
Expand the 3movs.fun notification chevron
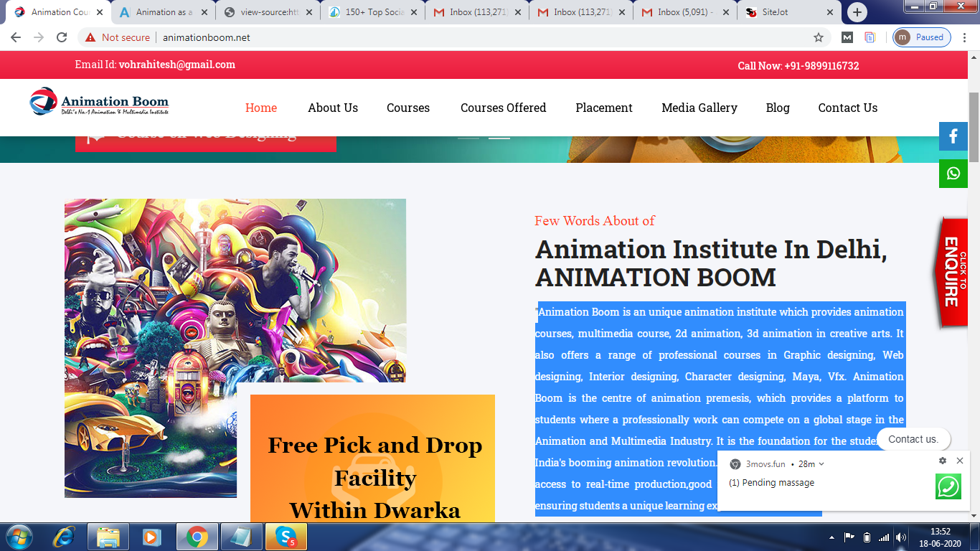(x=821, y=464)
